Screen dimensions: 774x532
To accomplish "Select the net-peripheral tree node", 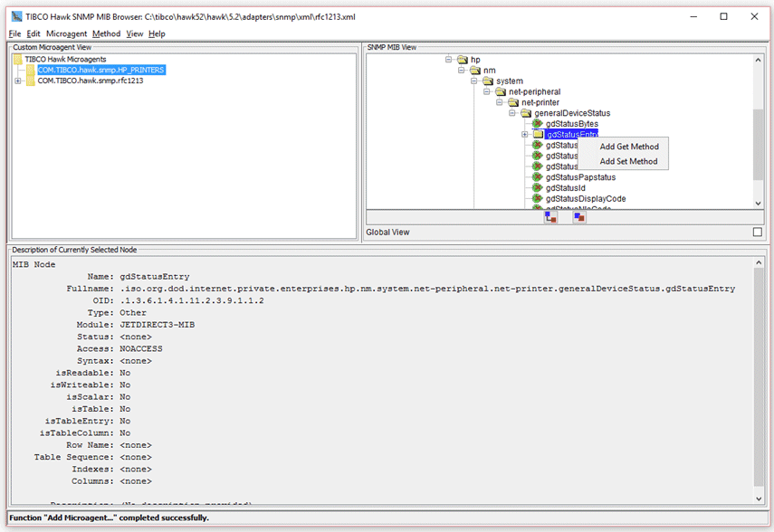I will [x=534, y=91].
